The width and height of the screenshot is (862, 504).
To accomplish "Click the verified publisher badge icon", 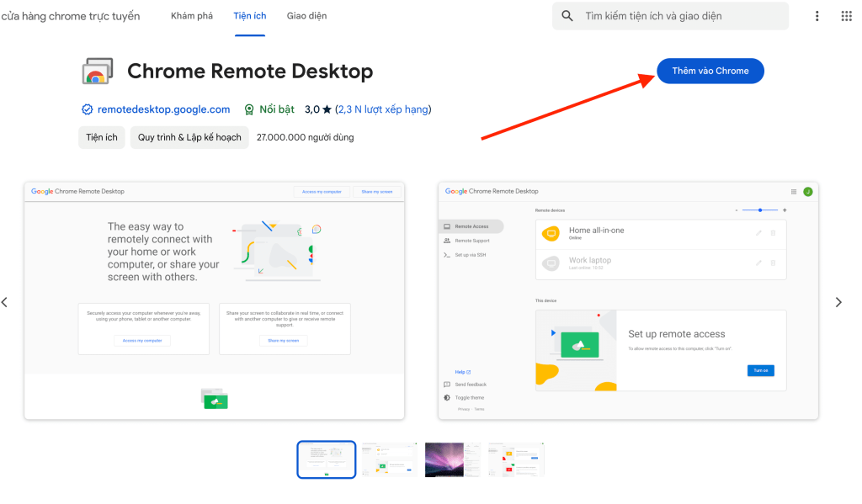I will click(87, 109).
